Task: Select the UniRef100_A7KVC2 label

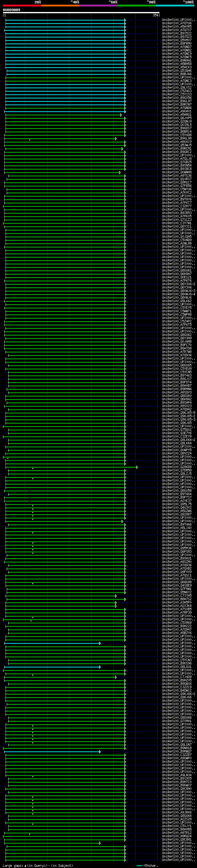Action: (x=177, y=193)
